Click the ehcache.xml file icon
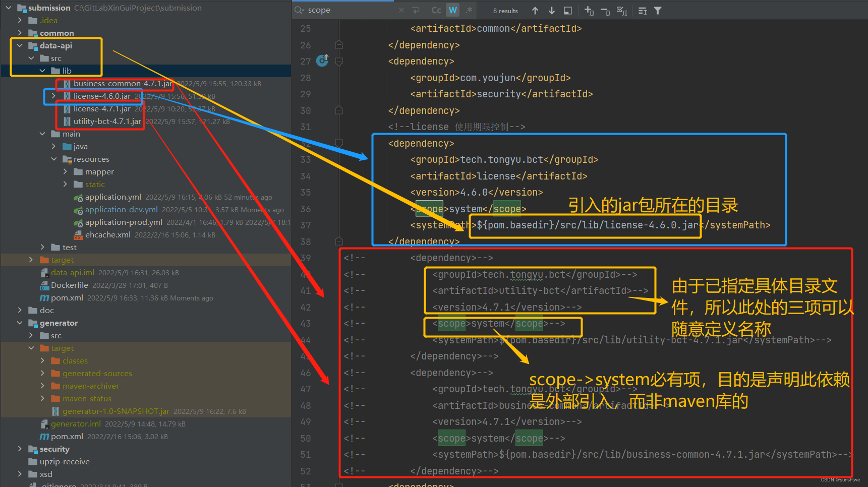Screen dimensions: 868x487 [78, 235]
